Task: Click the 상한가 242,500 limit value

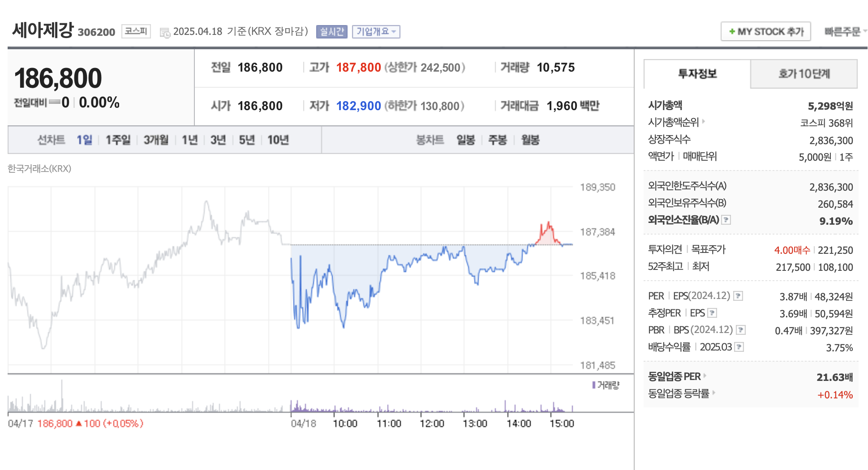Action: [425, 68]
